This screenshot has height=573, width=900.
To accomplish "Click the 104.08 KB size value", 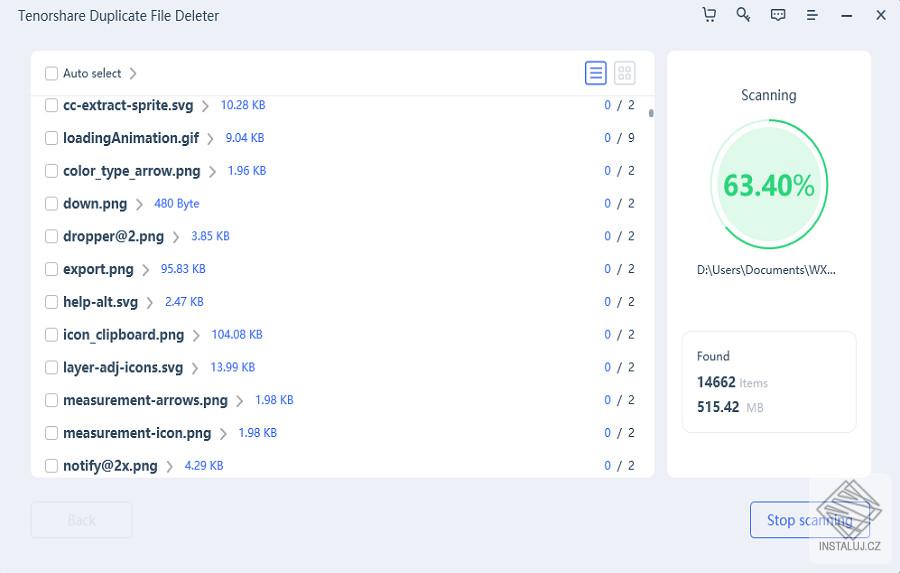I will pyautogui.click(x=237, y=334).
